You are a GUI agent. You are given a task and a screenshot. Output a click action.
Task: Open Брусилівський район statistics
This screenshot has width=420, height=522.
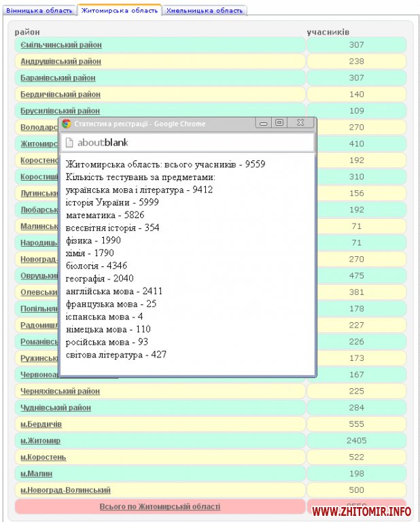[60, 111]
